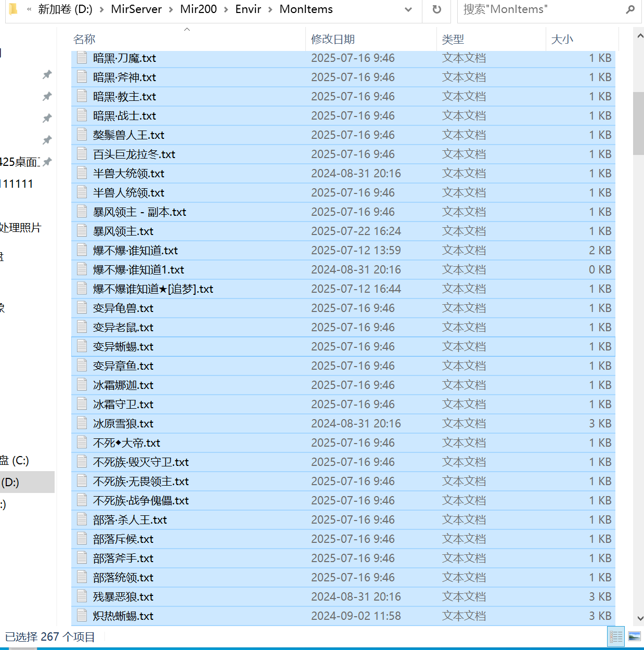Sort files by the 修改日期 column header
This screenshot has height=650, width=644.
click(x=333, y=39)
